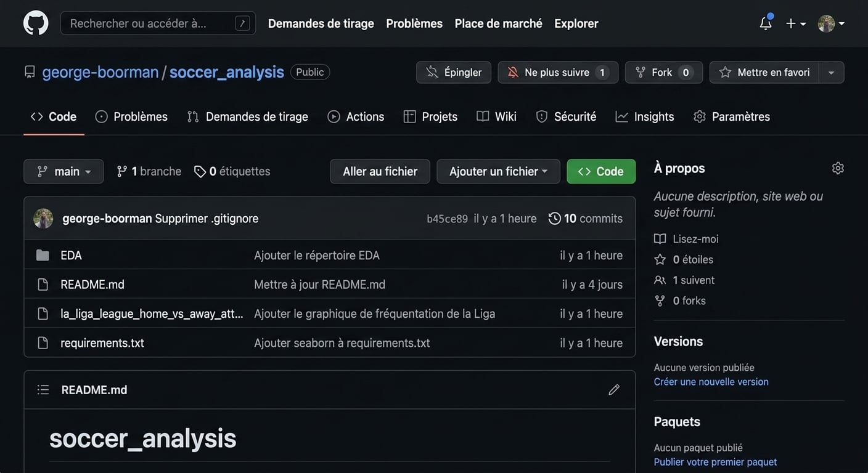This screenshot has width=868, height=473.
Task: Expand the star lists dropdown arrow
Action: 831,72
